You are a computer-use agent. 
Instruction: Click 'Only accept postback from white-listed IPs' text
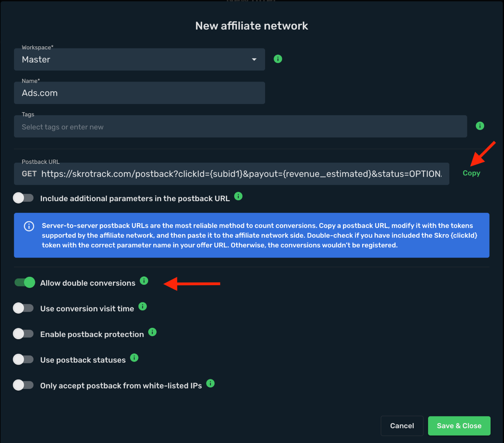[121, 386]
